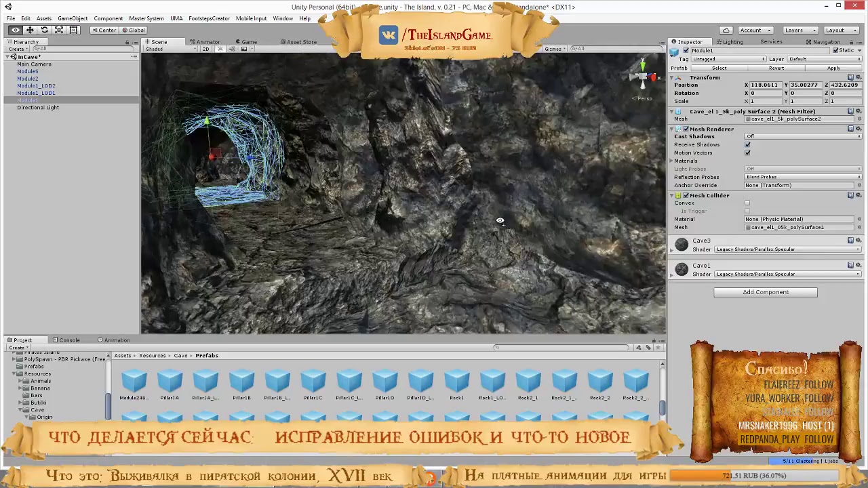Toggle the Convex checkbox
Screen dimensions: 868x488
pyautogui.click(x=747, y=203)
